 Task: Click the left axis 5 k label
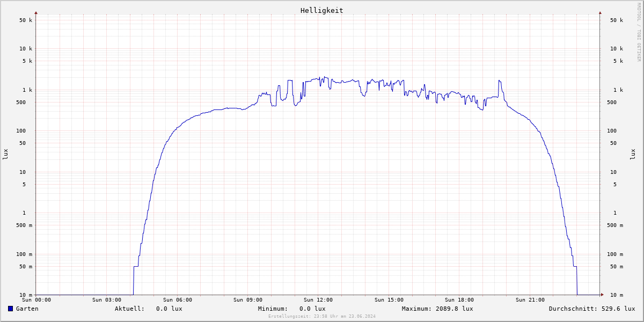tap(27, 61)
